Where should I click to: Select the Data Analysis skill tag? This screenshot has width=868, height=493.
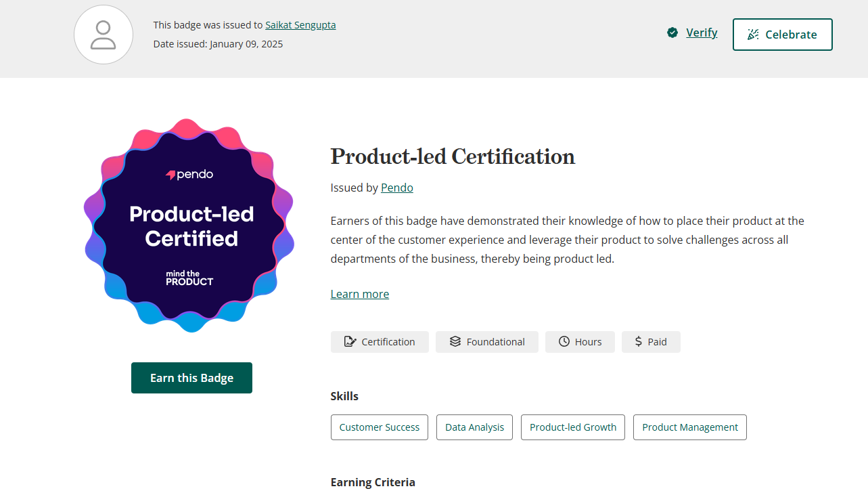(x=474, y=427)
